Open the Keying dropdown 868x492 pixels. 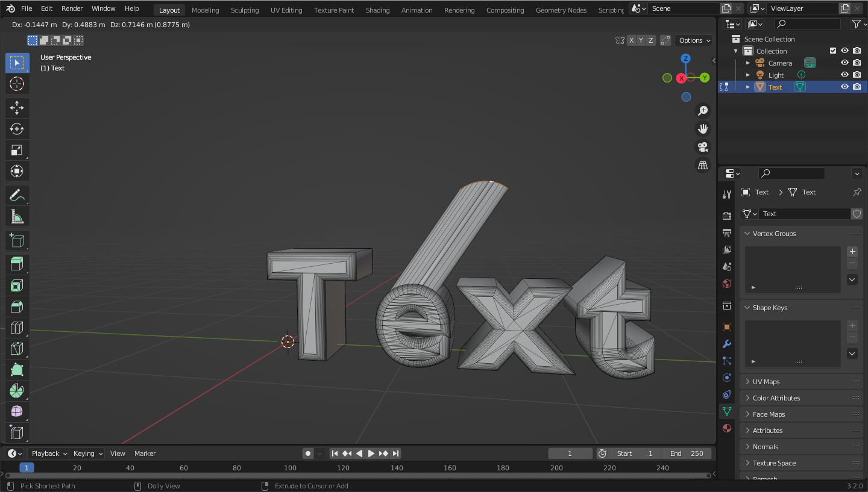87,453
